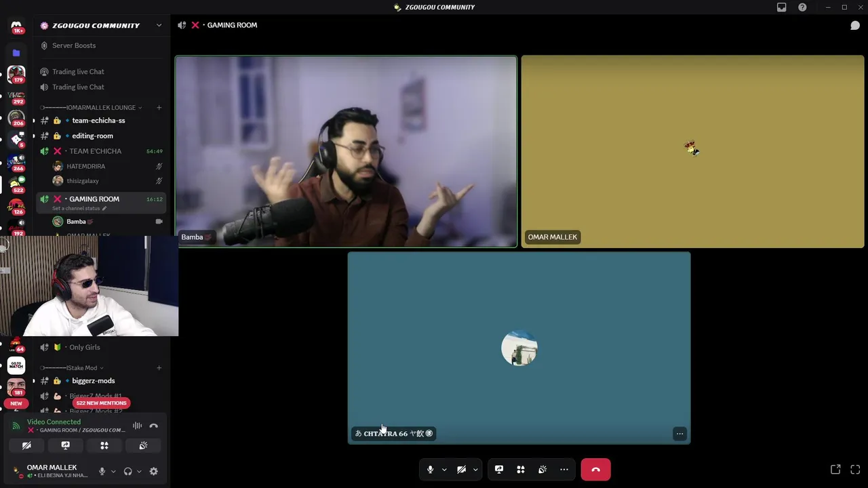Open output device arrow in user panel
This screenshot has width=868, height=488.
(139, 471)
